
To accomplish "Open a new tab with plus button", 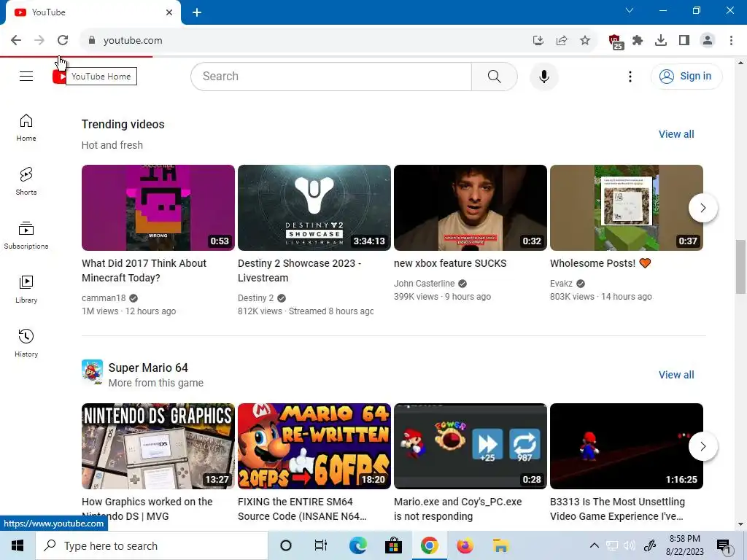I will point(197,12).
